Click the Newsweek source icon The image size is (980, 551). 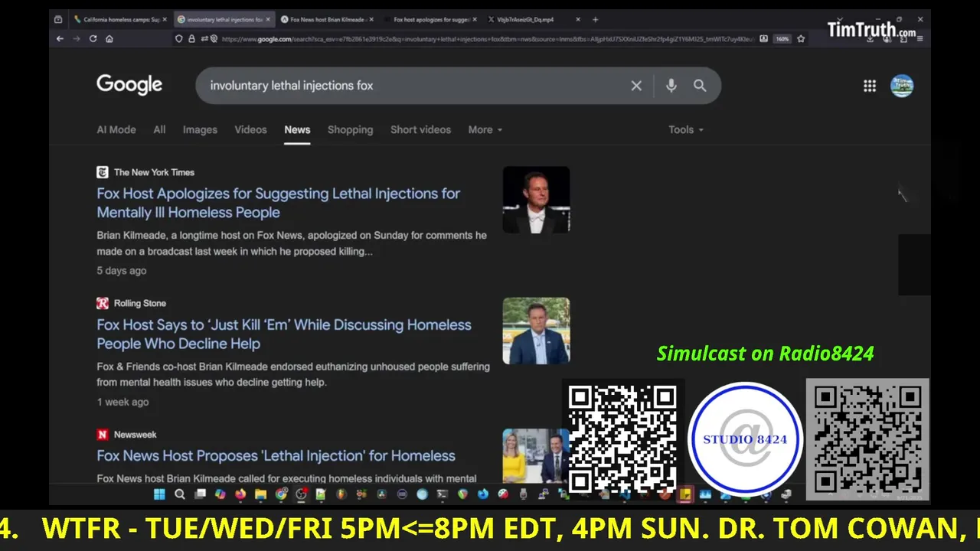point(103,434)
